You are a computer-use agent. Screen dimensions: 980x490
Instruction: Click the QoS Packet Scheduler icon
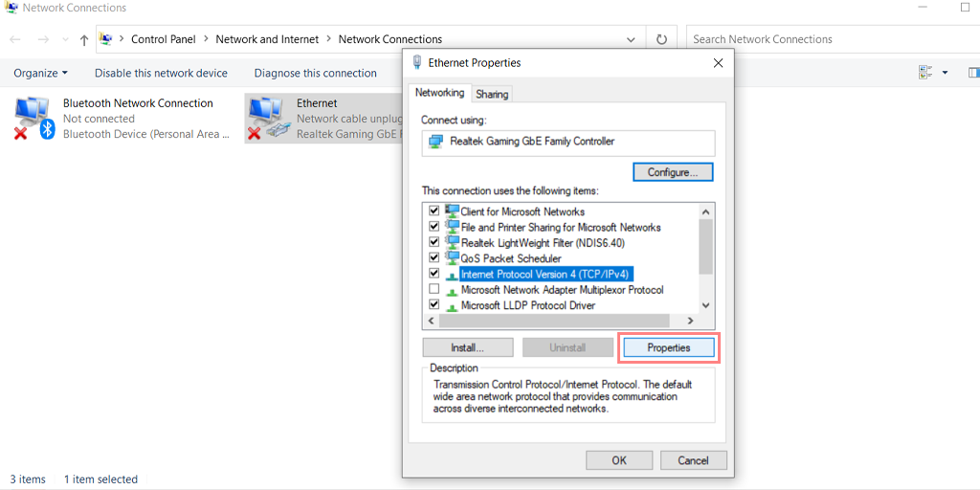tap(452, 257)
